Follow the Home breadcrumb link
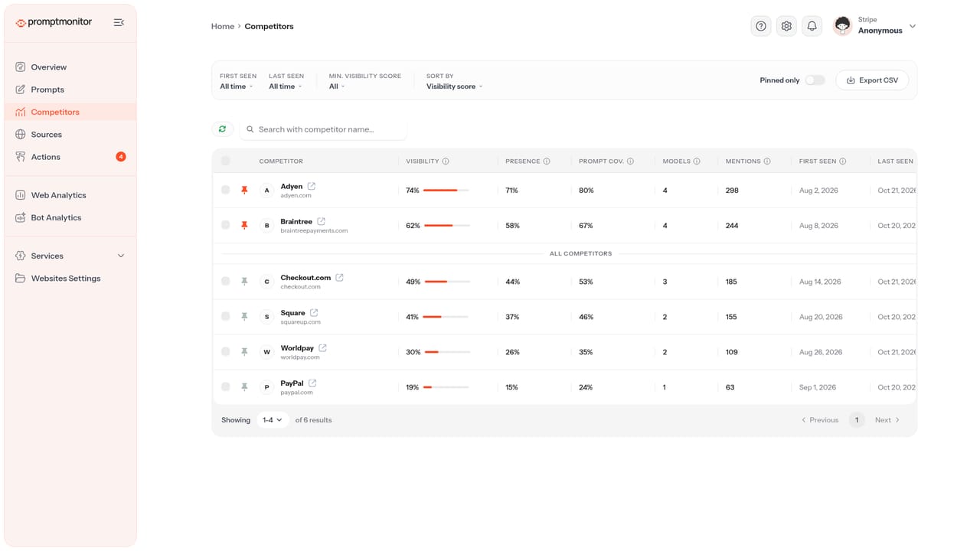This screenshot has width=980, height=551. [x=223, y=26]
